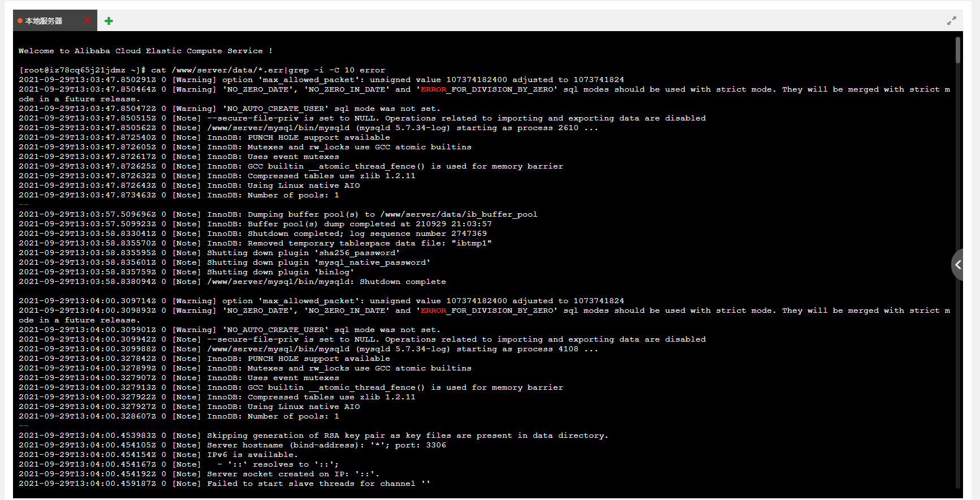
Task: Toggle fullscreen using the expand arrows icon
Action: 952,20
